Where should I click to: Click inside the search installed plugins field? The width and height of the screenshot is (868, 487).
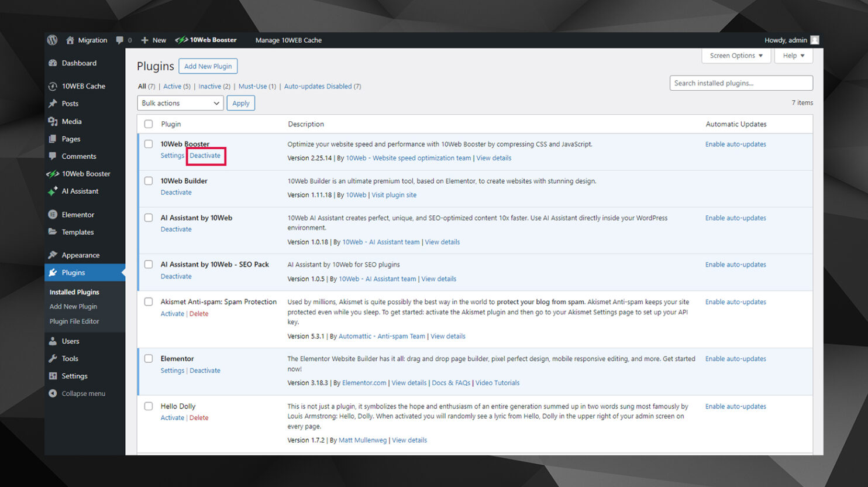coord(740,83)
